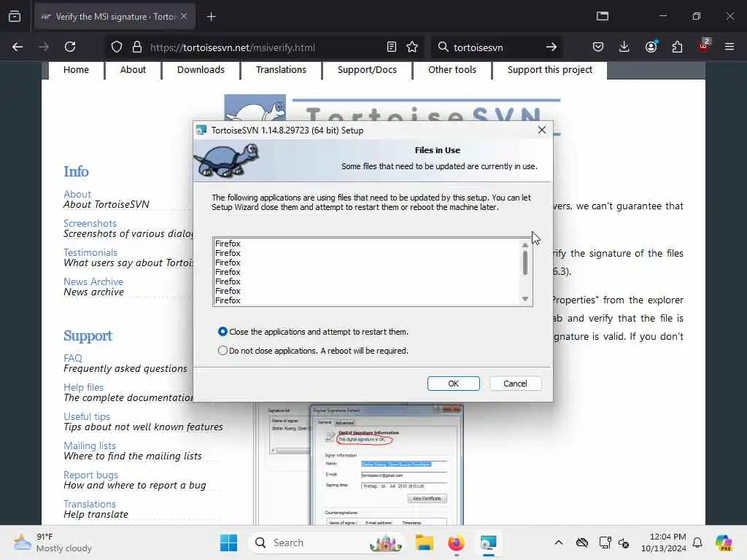Toggle reader view icon in address bar
Image resolution: width=747 pixels, height=560 pixels.
(x=392, y=47)
